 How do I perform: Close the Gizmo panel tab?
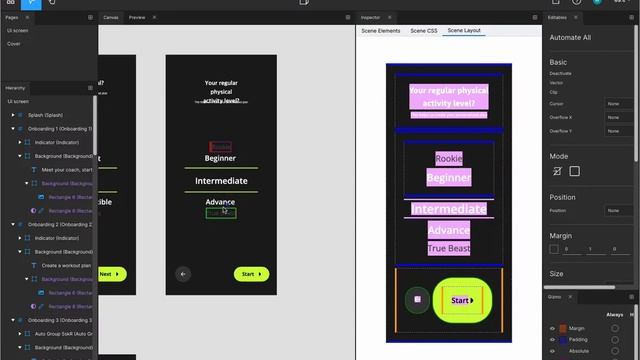tap(570, 297)
